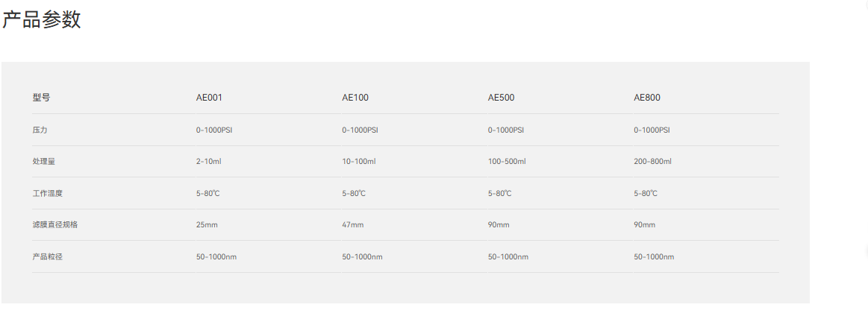Select the 处理量 row label

click(x=43, y=162)
